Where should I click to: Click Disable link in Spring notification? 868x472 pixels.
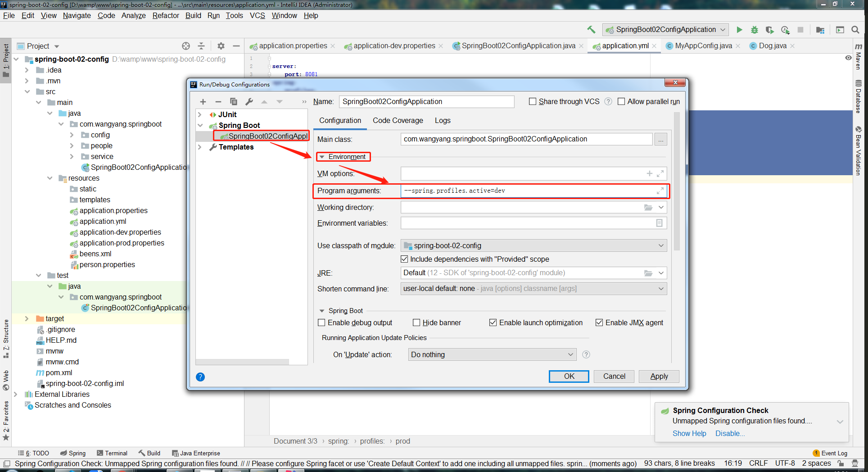click(x=730, y=434)
